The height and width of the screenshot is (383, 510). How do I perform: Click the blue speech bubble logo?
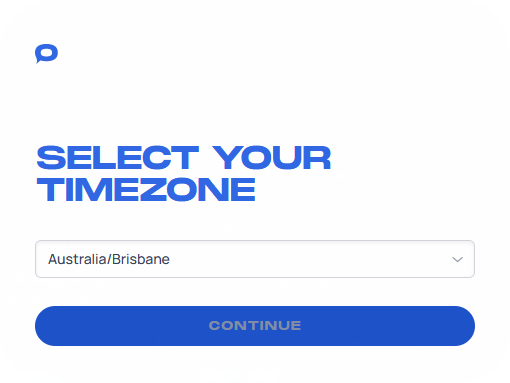(x=46, y=53)
